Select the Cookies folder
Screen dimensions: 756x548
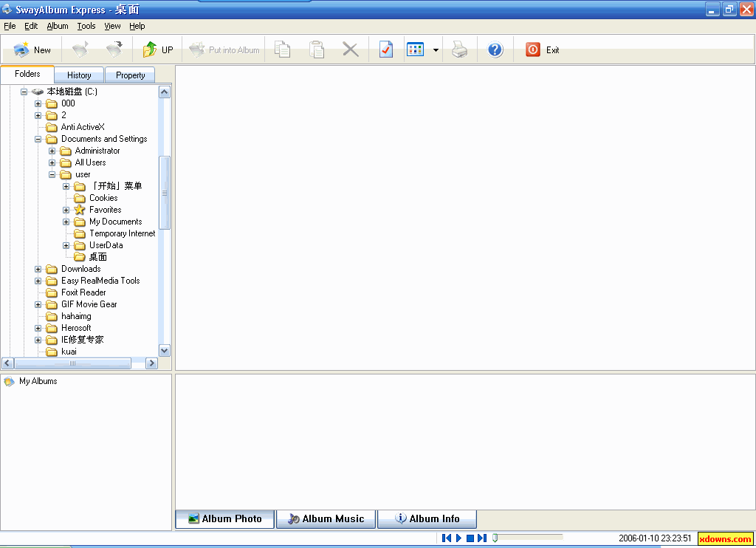(x=103, y=198)
